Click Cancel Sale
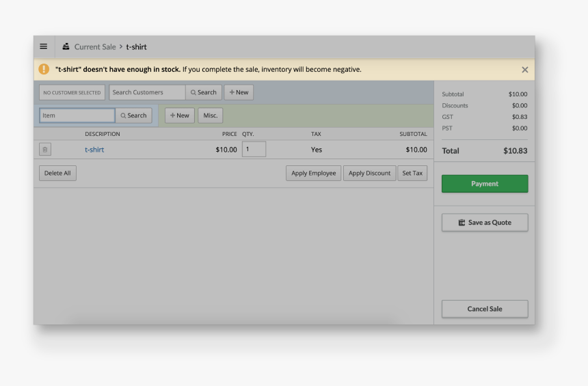Screen dimensions: 588x386 click(485, 309)
